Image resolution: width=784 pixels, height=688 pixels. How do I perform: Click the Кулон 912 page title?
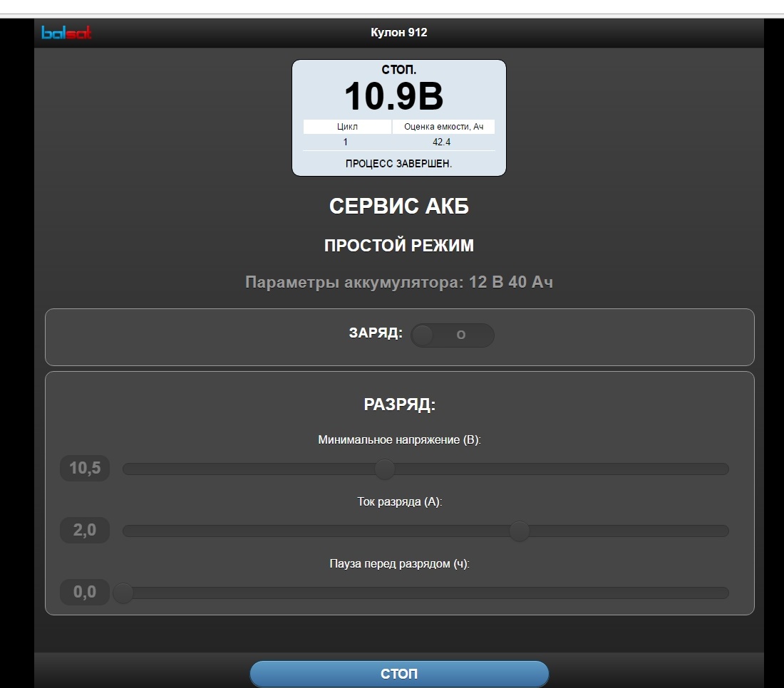click(x=399, y=33)
